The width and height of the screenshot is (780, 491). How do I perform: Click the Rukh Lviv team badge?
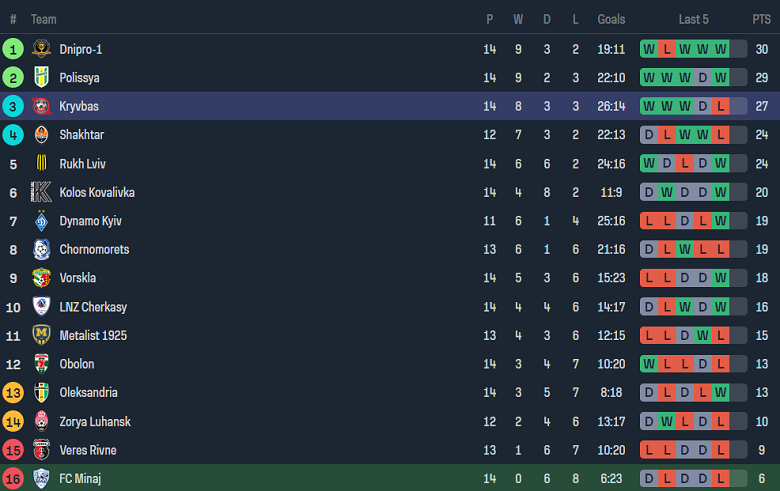pos(41,164)
